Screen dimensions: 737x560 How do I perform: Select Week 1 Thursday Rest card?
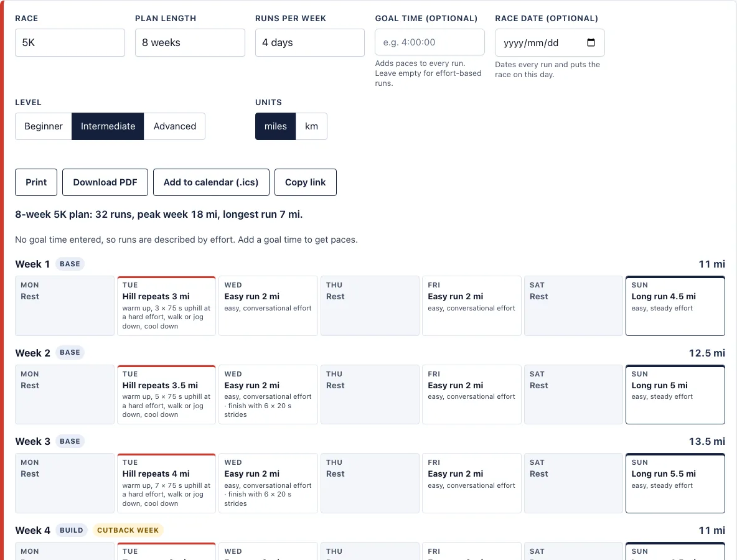pyautogui.click(x=370, y=306)
